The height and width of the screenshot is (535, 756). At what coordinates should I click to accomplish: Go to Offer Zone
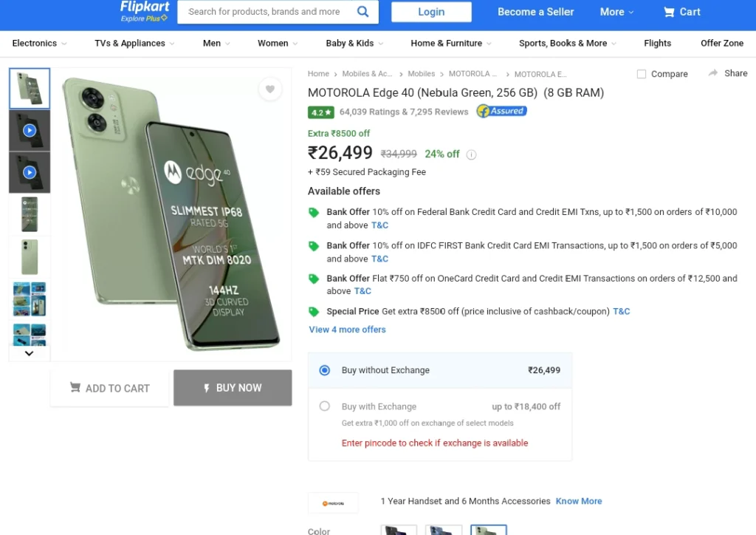[x=722, y=44]
